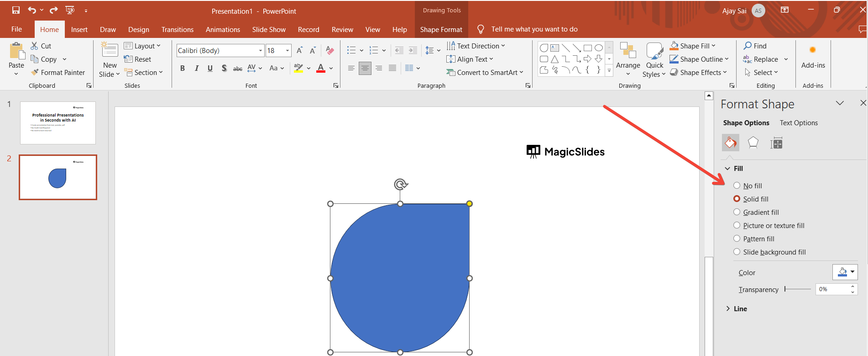Click the Format Painter brush icon

pos(35,72)
